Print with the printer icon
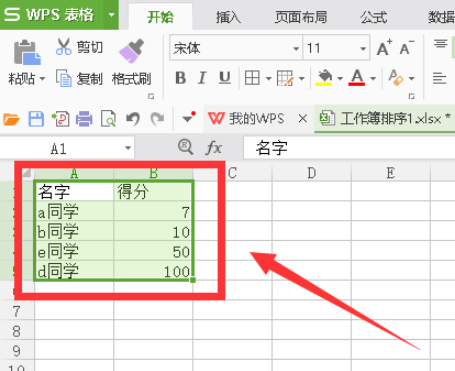Screen dimensions: 455x371 (x=84, y=119)
